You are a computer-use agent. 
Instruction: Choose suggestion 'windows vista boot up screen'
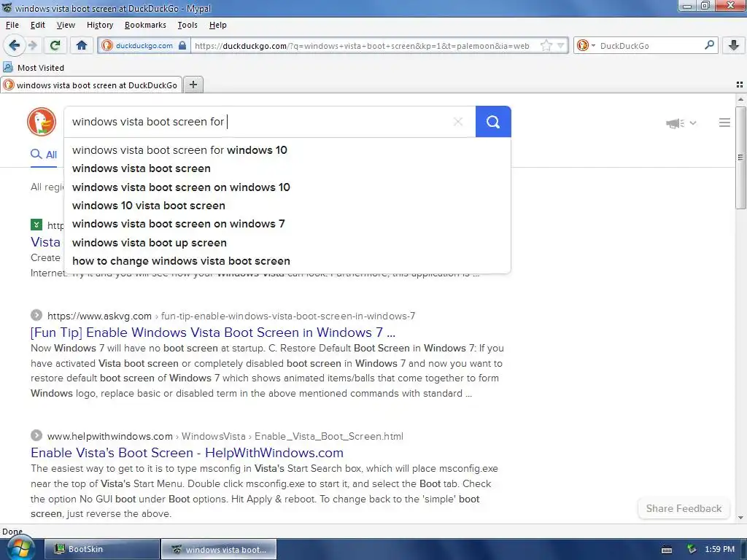point(287,243)
